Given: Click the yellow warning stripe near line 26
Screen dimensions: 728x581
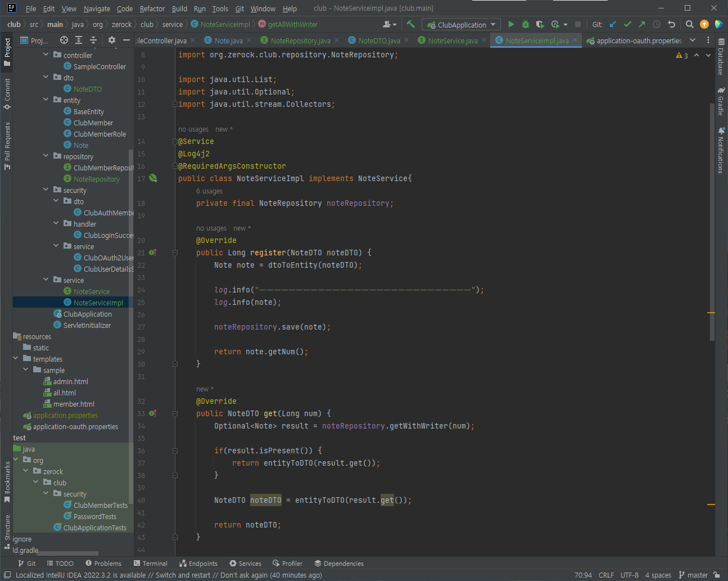Looking at the screenshot, I should point(711,312).
